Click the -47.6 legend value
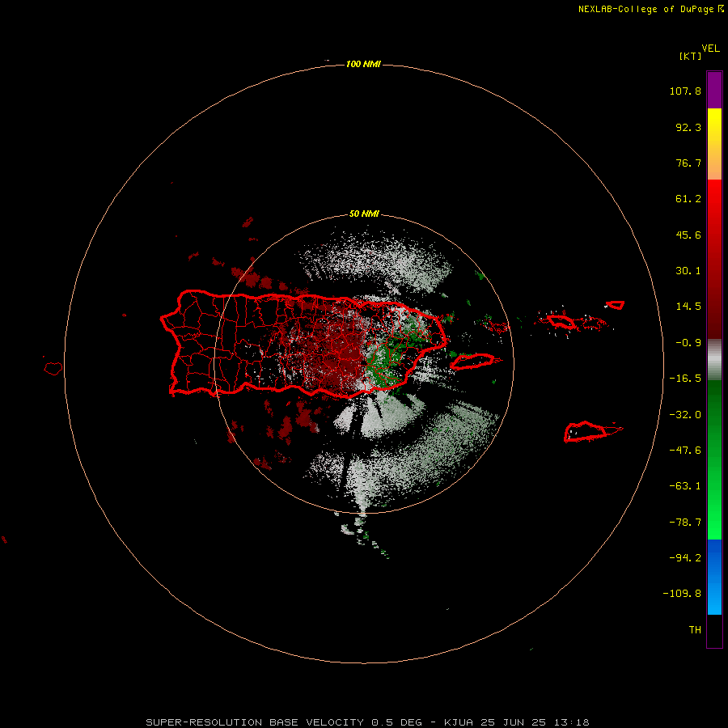This screenshot has height=728, width=728. tap(685, 451)
